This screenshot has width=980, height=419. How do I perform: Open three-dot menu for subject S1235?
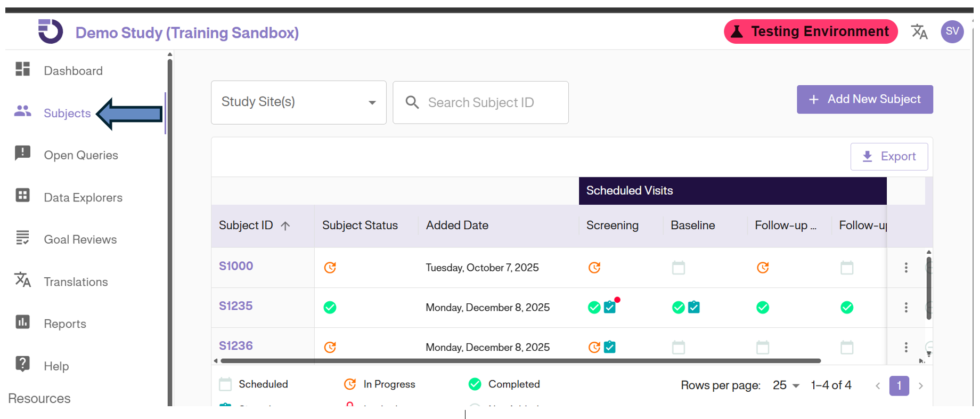[x=905, y=308]
